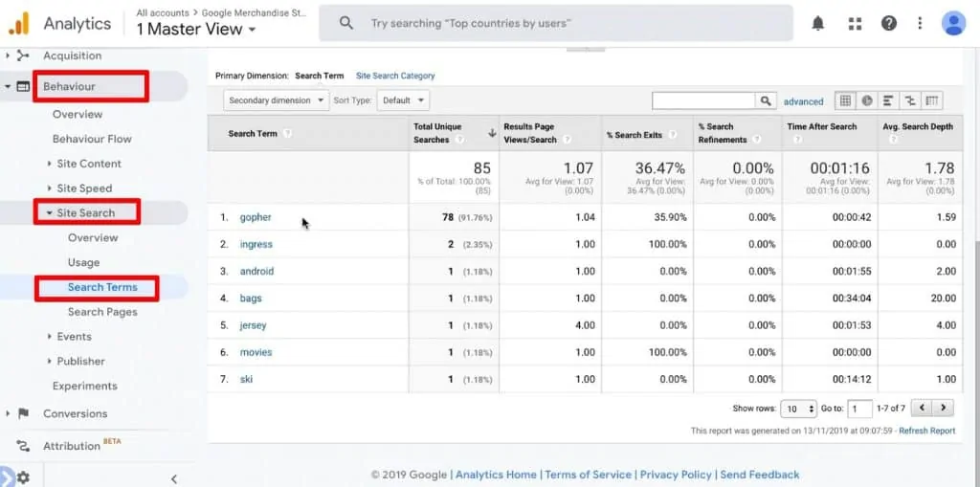Open the ingress search term
This screenshot has width=980, height=487.
tap(256, 244)
